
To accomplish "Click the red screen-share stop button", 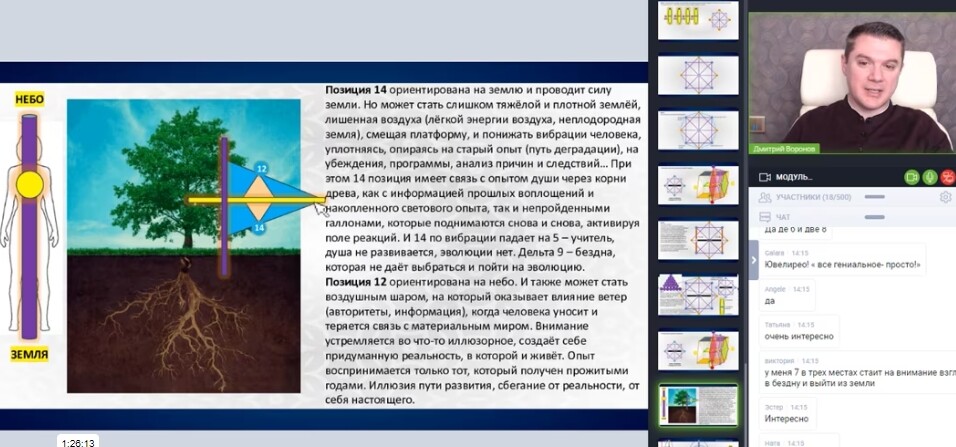I will [948, 177].
